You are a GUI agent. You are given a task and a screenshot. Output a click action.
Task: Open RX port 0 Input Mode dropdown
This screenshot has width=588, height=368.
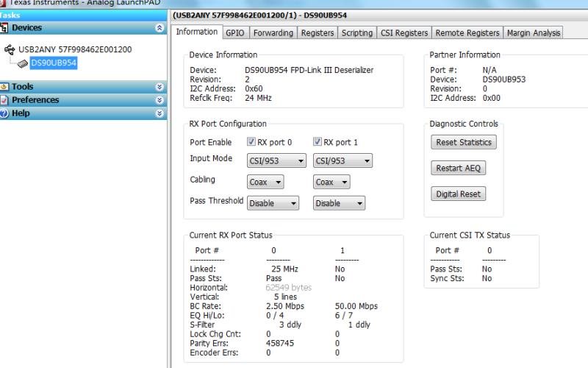click(276, 160)
